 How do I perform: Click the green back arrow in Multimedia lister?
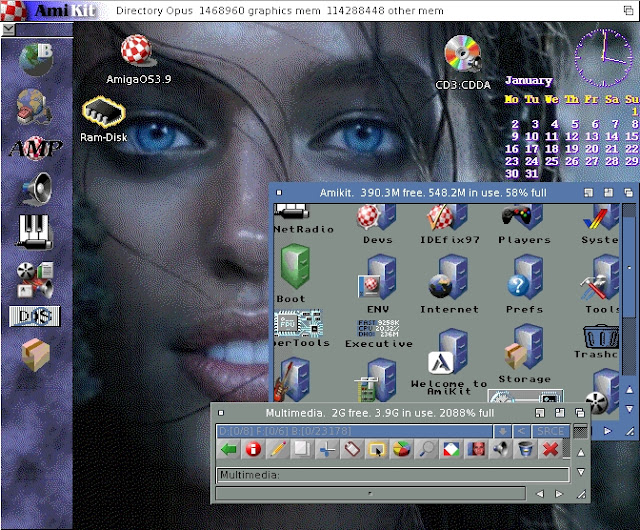point(228,450)
